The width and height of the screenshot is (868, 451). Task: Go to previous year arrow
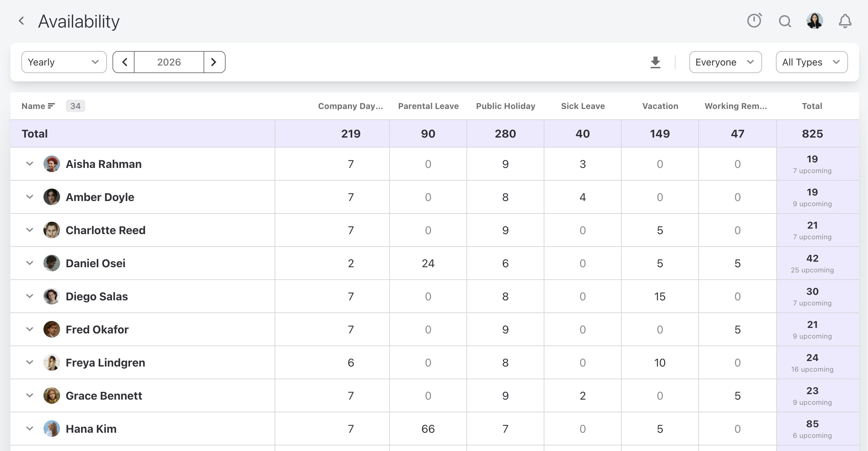pos(124,62)
